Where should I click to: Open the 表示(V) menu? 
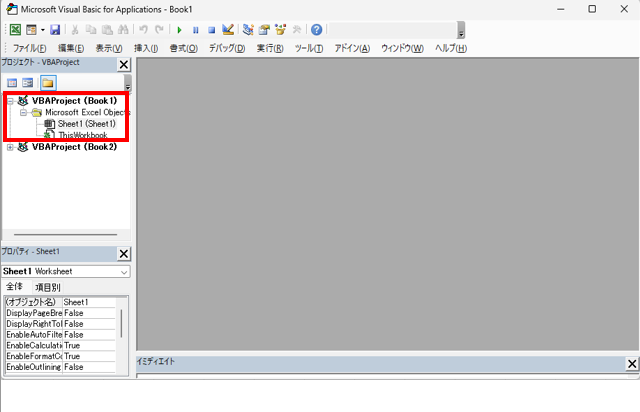pos(109,48)
